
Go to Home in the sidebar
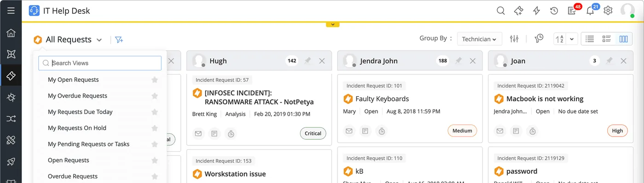pos(11,33)
